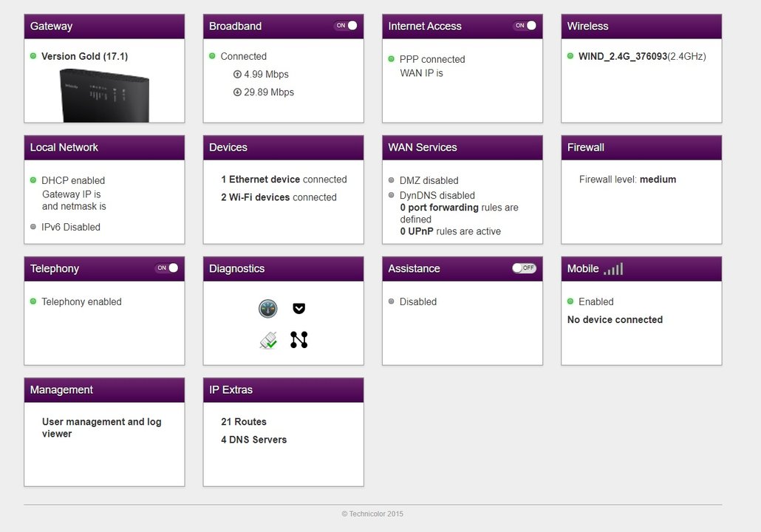This screenshot has width=761, height=532.
Task: Switch off the Telephony toggle
Action: pyautogui.click(x=167, y=268)
